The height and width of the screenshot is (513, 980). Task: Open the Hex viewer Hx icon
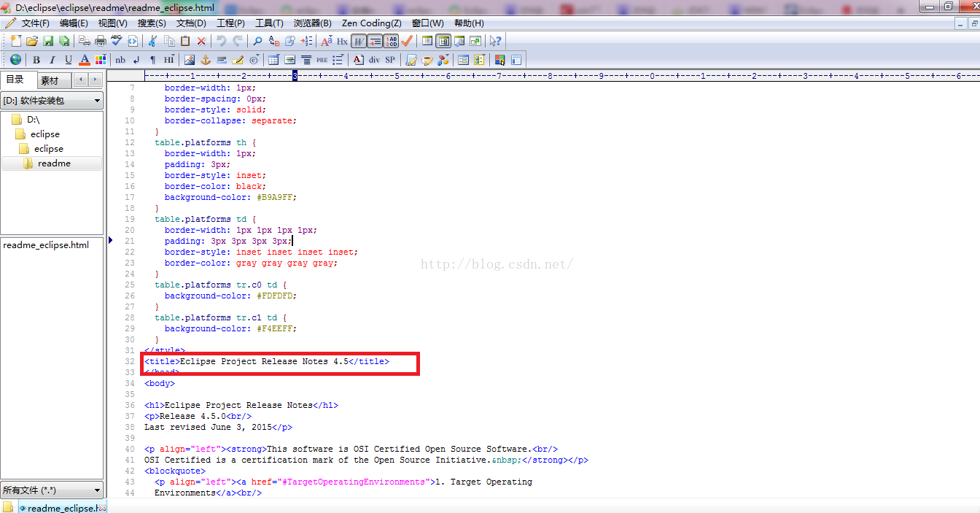click(342, 41)
